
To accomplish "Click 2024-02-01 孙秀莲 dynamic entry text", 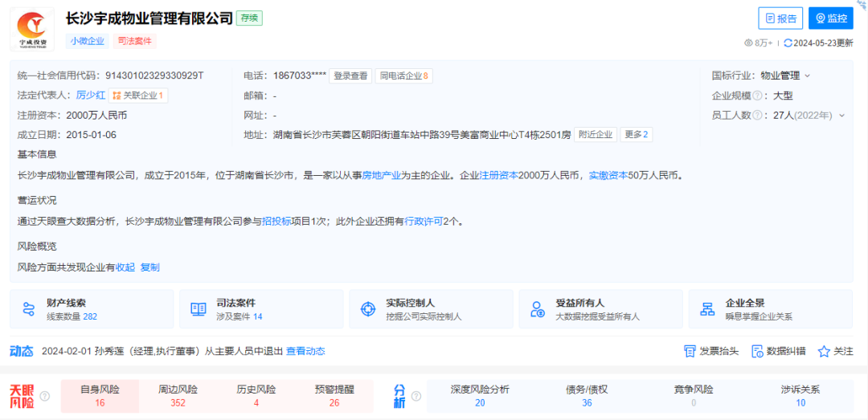I will (x=162, y=352).
